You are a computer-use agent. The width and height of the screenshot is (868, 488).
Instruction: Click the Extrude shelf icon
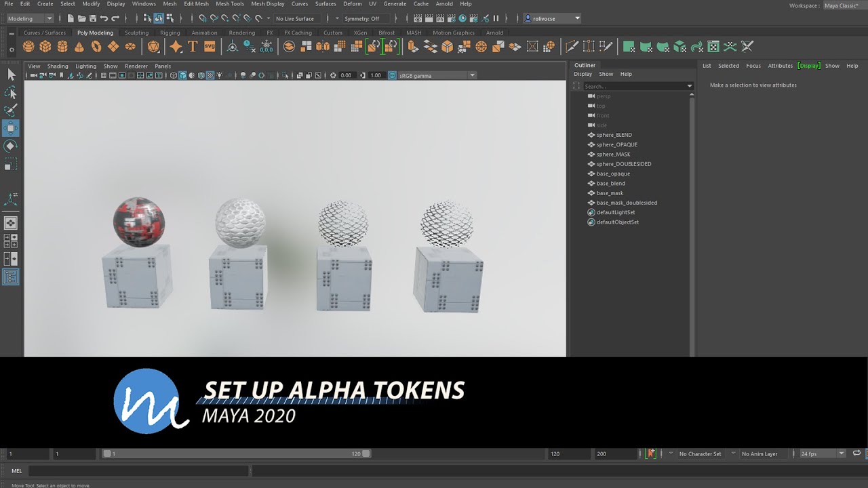pyautogui.click(x=413, y=46)
